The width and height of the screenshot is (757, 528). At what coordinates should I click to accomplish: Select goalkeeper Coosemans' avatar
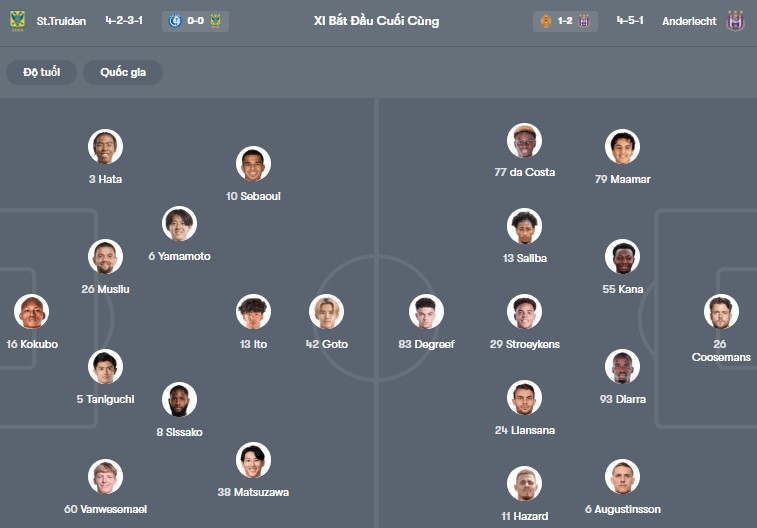tap(720, 312)
